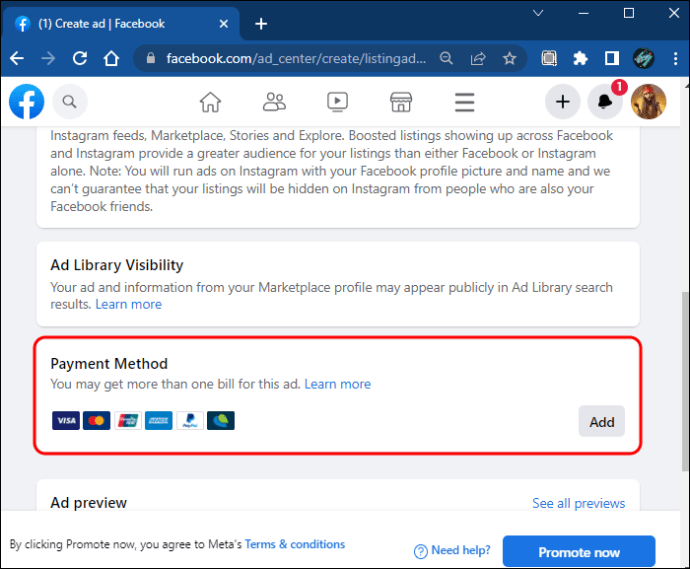Screen dimensions: 690x569
Task: Open the Chrome profile avatar
Action: [x=643, y=58]
